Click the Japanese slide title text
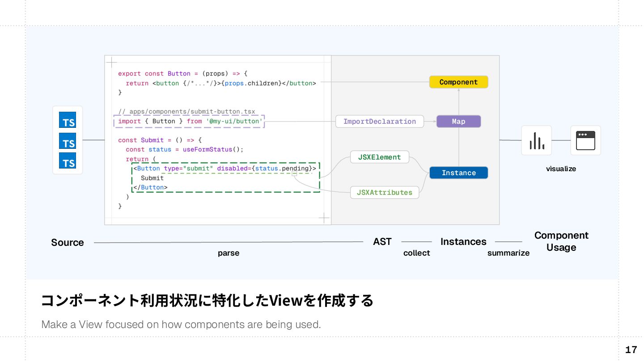Screen dimensions: 644x362 207,301
